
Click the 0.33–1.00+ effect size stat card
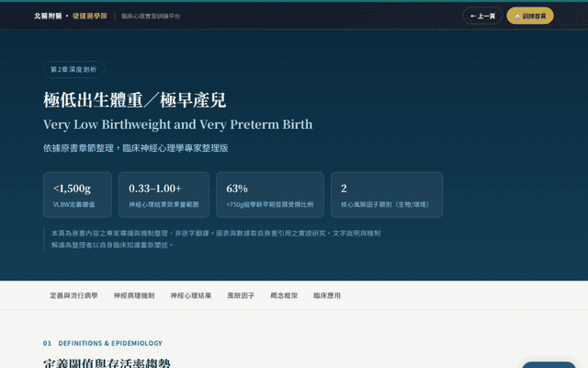pyautogui.click(x=164, y=195)
